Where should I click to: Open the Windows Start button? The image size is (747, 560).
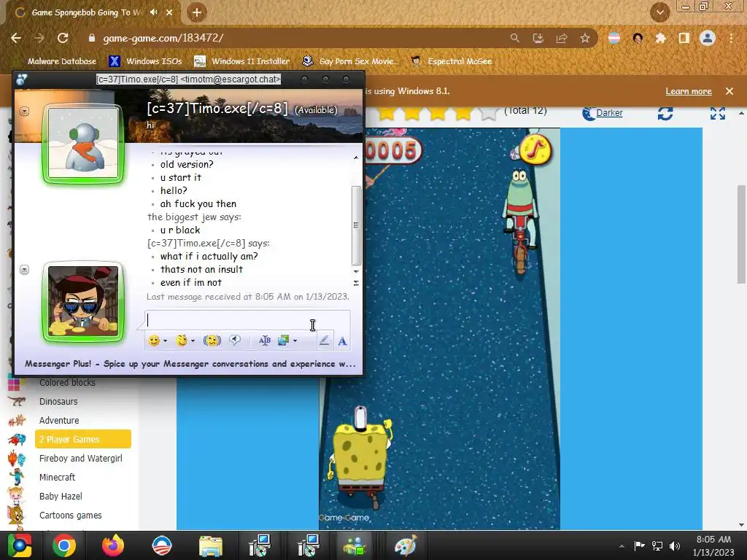(x=20, y=545)
